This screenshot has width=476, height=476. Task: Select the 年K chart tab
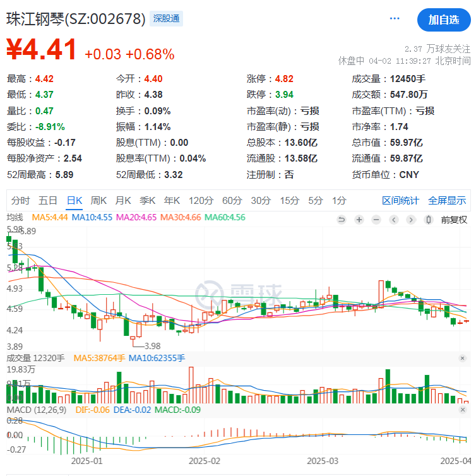coord(172,201)
